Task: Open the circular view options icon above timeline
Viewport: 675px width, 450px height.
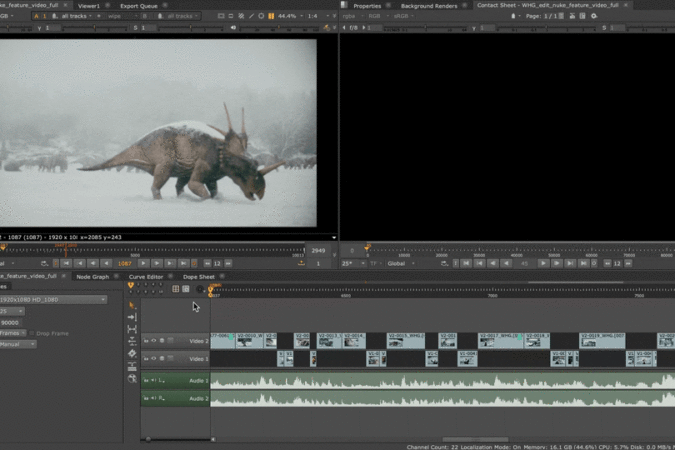Action: pyautogui.click(x=200, y=289)
